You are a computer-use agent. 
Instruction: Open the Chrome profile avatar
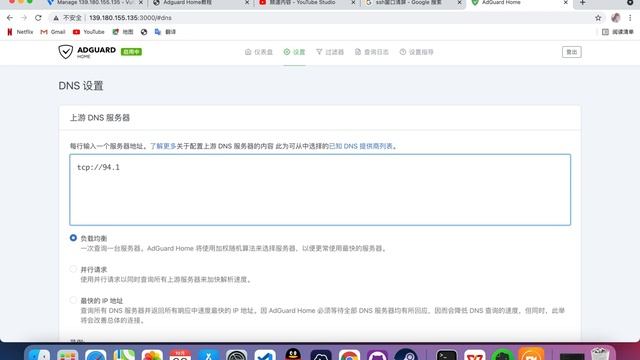click(x=616, y=18)
